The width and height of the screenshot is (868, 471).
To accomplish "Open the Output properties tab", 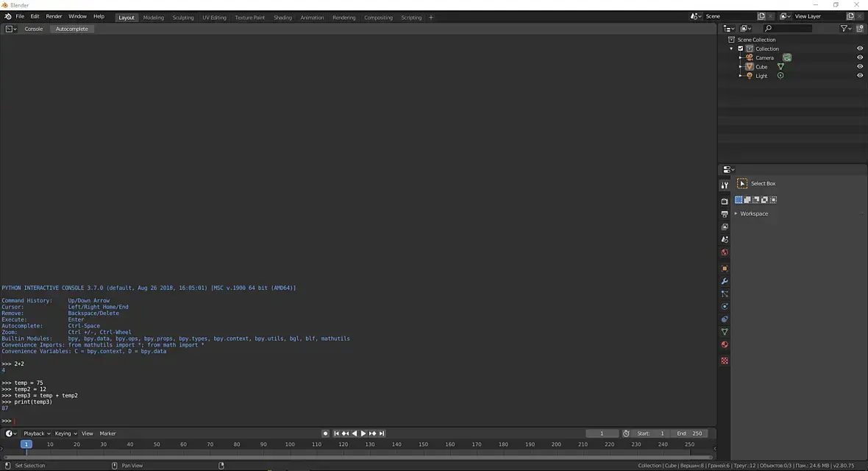I will point(725,214).
